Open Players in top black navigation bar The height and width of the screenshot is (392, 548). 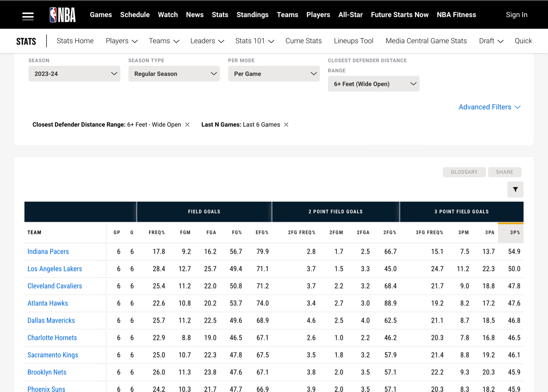318,15
